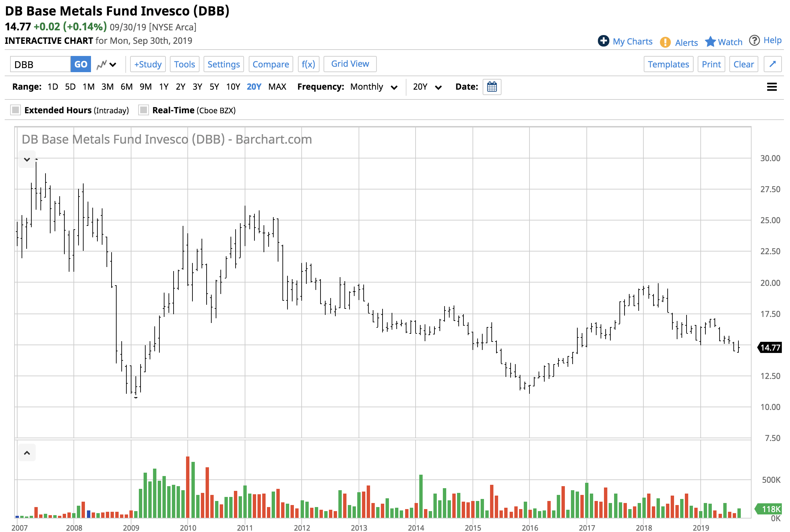Open the hamburger menu on the range bar
Image resolution: width=790 pixels, height=532 pixels.
point(771,87)
